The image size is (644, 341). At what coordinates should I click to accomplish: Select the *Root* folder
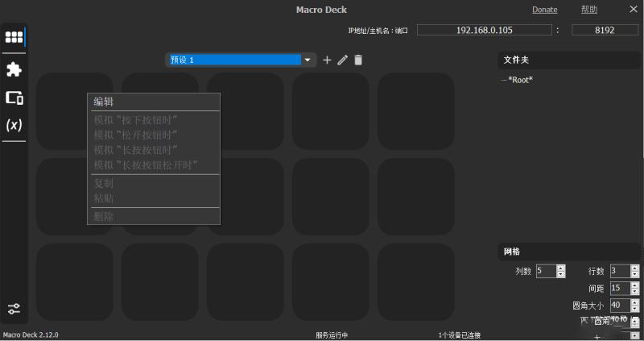tap(519, 80)
